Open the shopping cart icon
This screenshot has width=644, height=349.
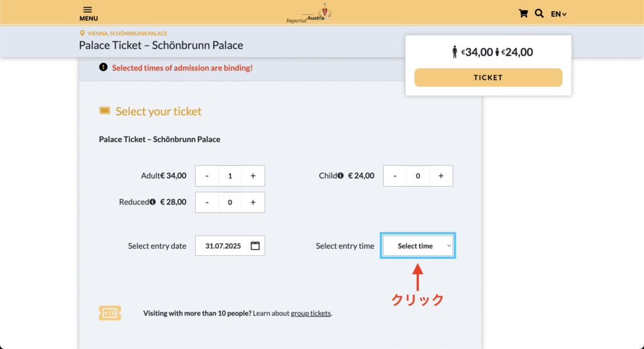click(523, 14)
